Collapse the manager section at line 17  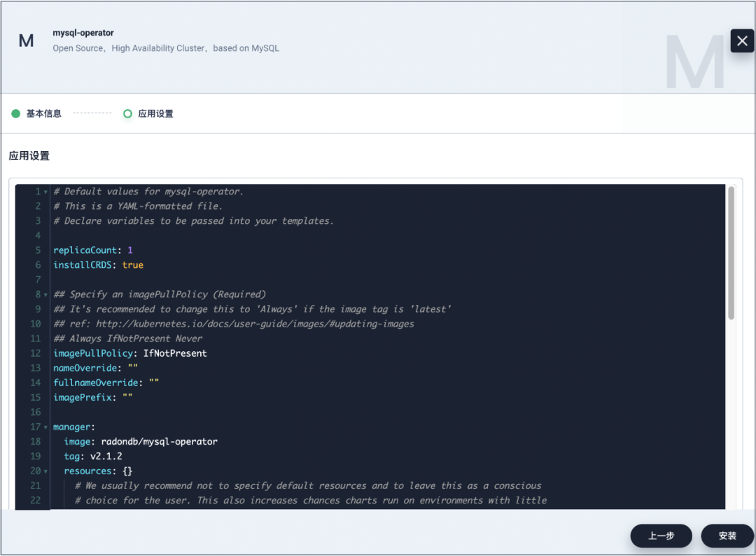45,427
